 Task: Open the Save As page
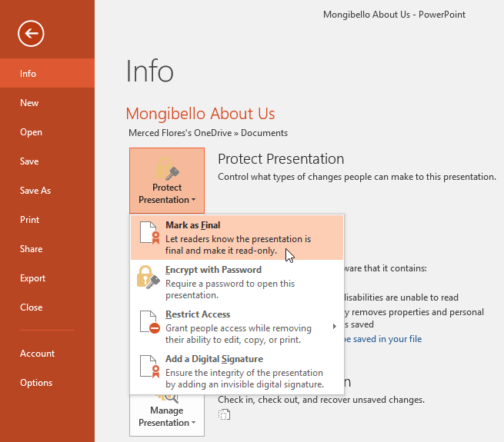[35, 191]
